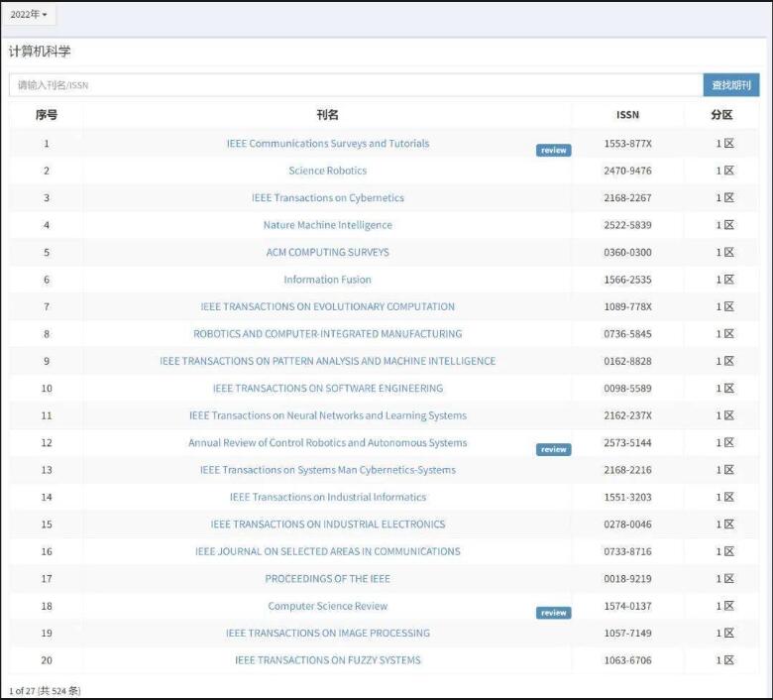This screenshot has width=773, height=700.
Task: Click review badge beside Computer Science Review
Action: click(x=553, y=613)
